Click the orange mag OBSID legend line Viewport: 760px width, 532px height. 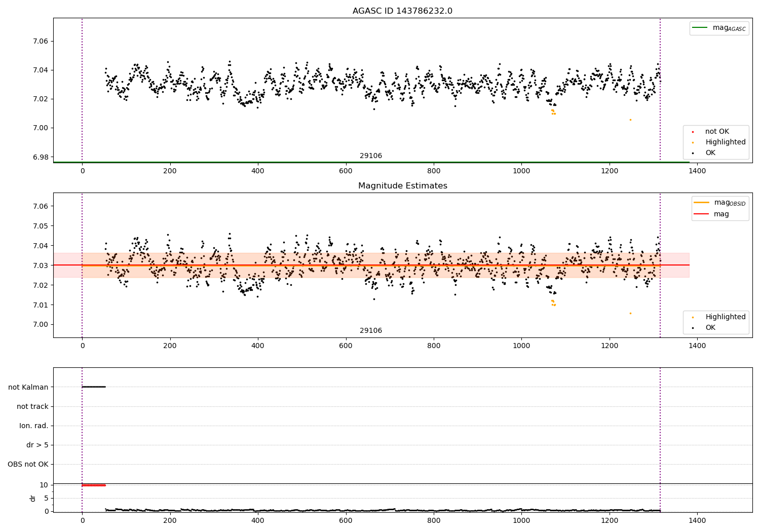[x=701, y=202]
